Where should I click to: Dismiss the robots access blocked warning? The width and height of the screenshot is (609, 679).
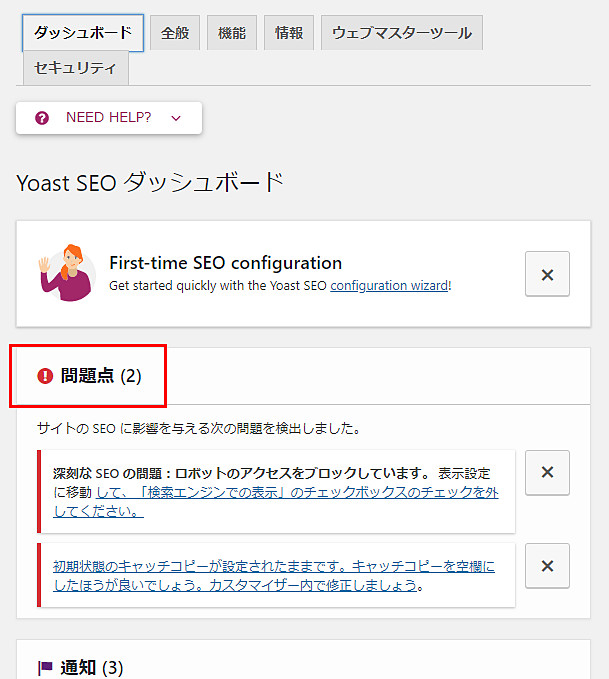pos(547,472)
